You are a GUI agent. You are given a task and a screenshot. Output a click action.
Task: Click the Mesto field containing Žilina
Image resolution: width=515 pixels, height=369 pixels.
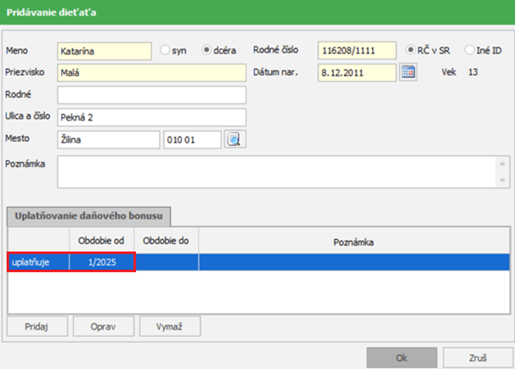[x=108, y=139]
